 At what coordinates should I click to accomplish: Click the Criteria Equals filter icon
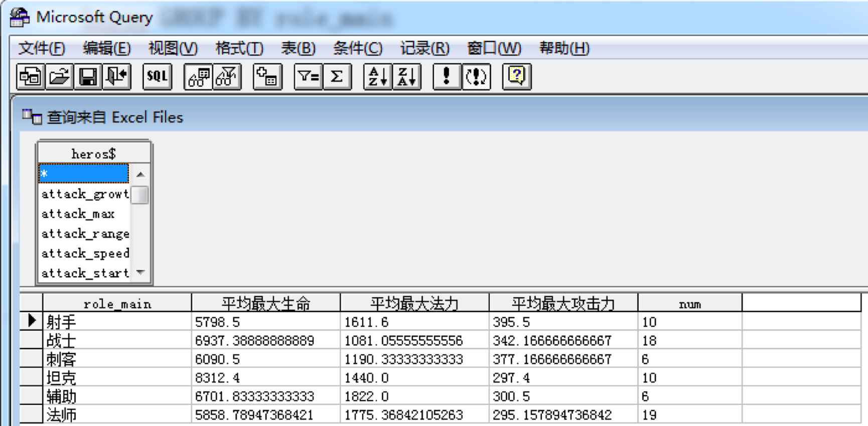(308, 77)
